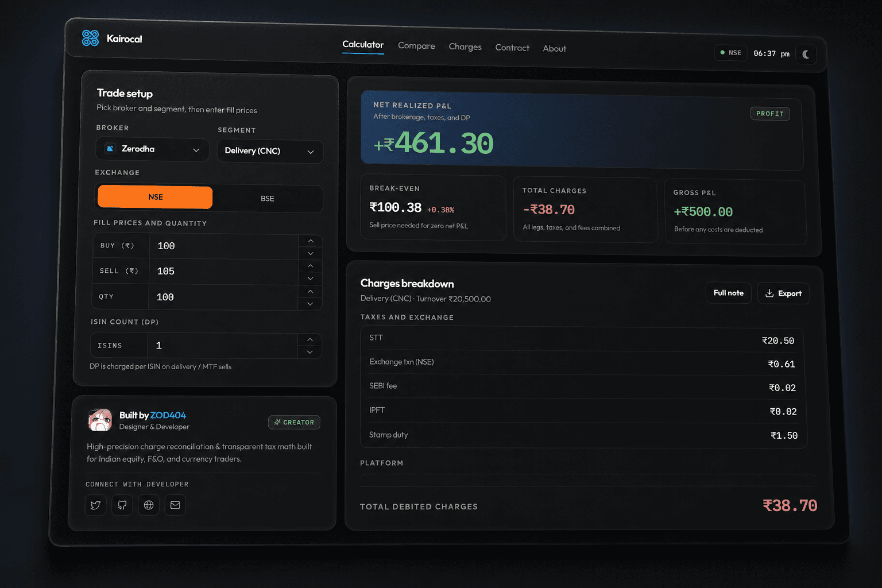Click the Export button
The height and width of the screenshot is (588, 882).
(783, 293)
